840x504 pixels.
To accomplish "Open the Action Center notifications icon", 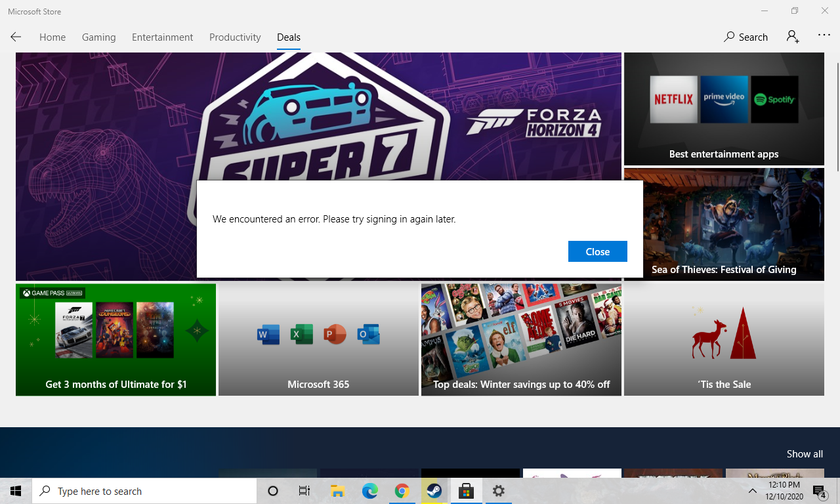I will (x=819, y=490).
